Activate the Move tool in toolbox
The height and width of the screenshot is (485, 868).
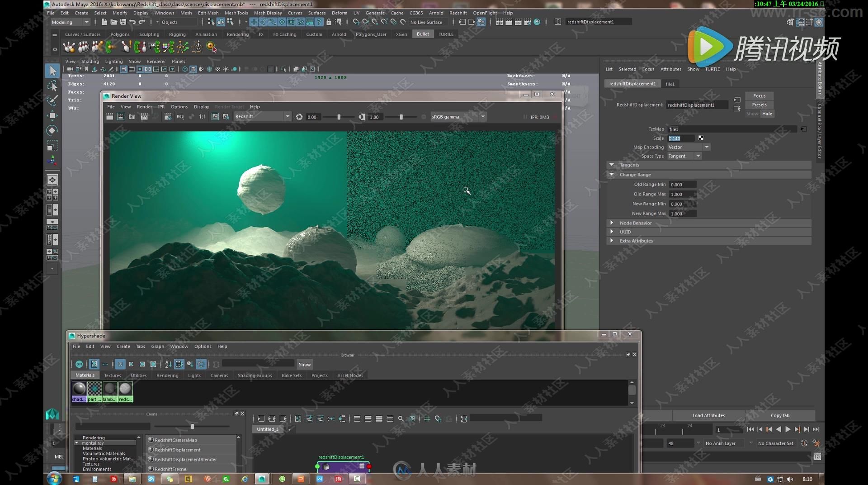pyautogui.click(x=52, y=115)
